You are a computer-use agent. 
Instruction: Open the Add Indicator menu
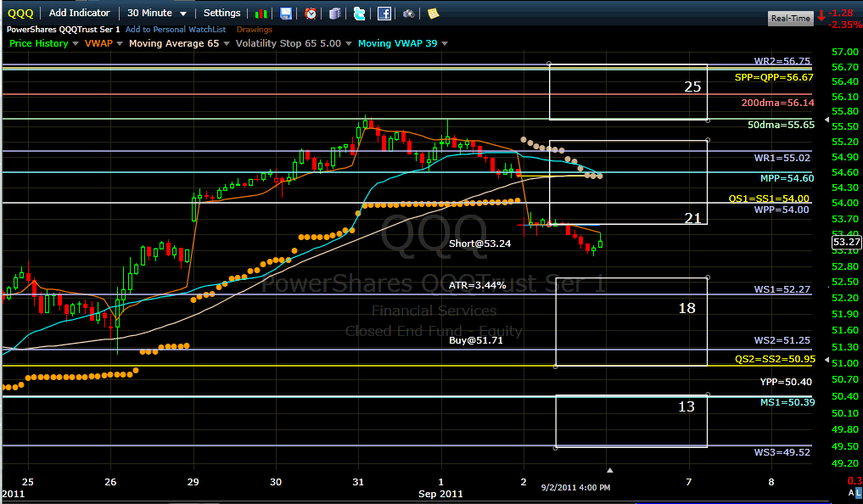point(79,13)
